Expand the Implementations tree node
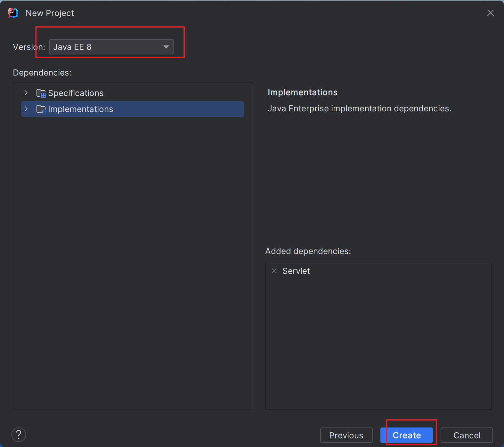The height and width of the screenshot is (447, 504). tap(26, 109)
